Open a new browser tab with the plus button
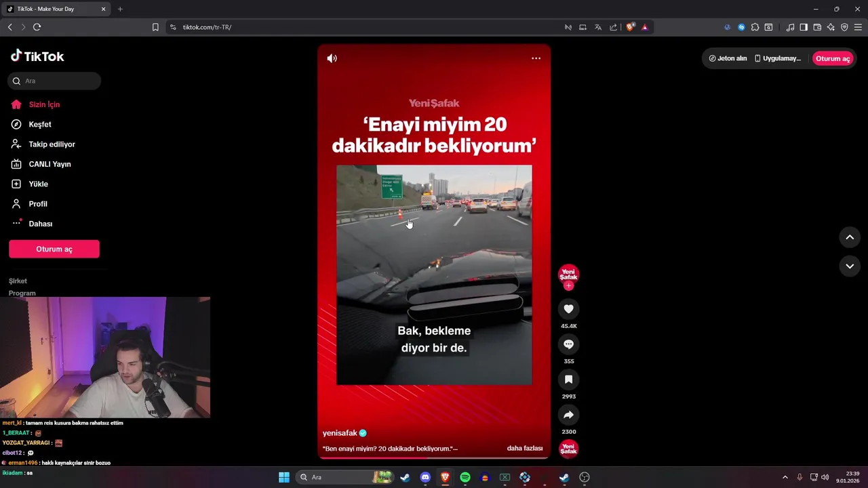 pyautogui.click(x=120, y=9)
